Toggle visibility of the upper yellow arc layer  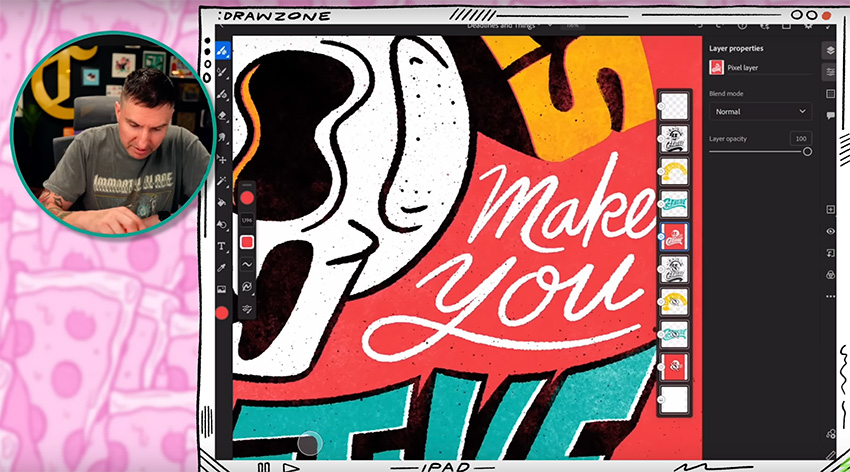click(661, 171)
